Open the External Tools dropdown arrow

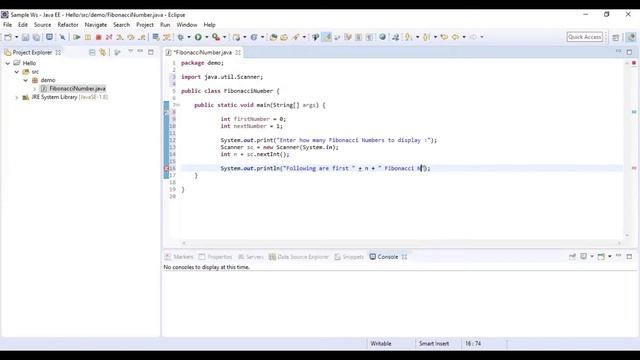pos(224,37)
